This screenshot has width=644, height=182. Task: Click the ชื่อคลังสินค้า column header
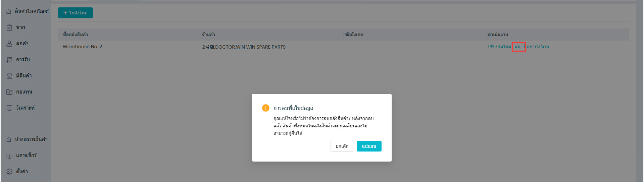(76, 35)
